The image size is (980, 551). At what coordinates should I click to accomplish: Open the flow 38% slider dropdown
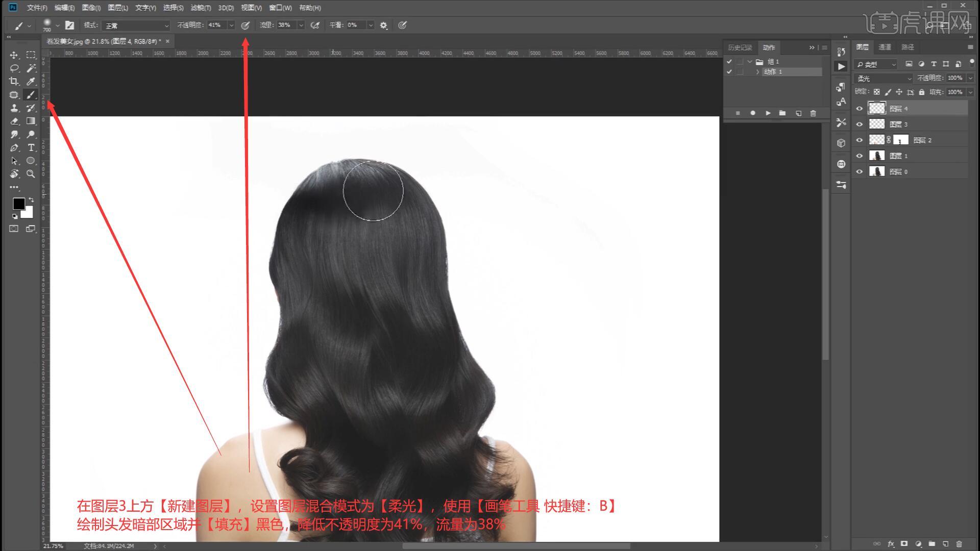pos(301,25)
